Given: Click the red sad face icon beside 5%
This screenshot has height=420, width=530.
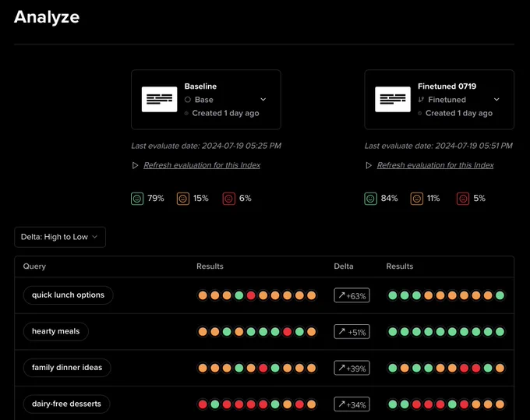Looking at the screenshot, I should pos(463,199).
